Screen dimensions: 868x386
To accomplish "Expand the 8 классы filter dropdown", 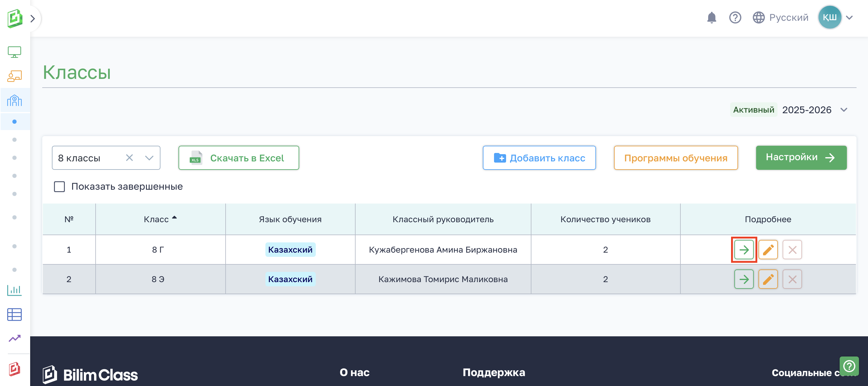I will [x=149, y=158].
